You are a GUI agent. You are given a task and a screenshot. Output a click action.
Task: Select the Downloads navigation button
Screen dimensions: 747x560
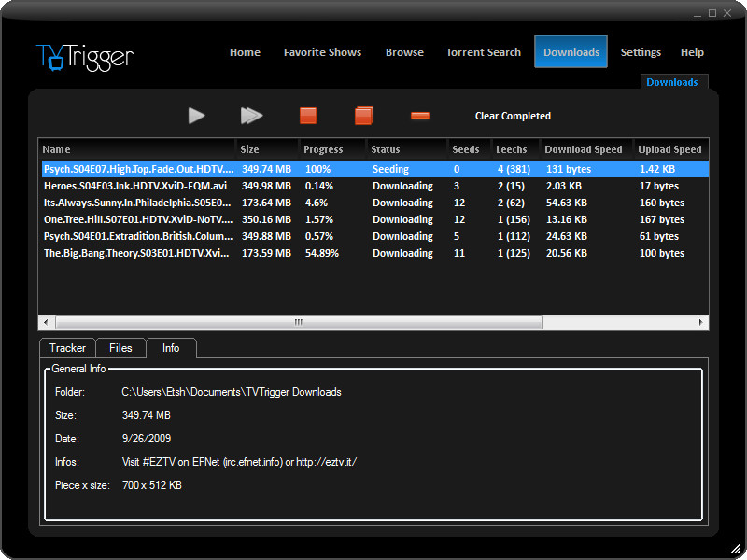pos(571,51)
